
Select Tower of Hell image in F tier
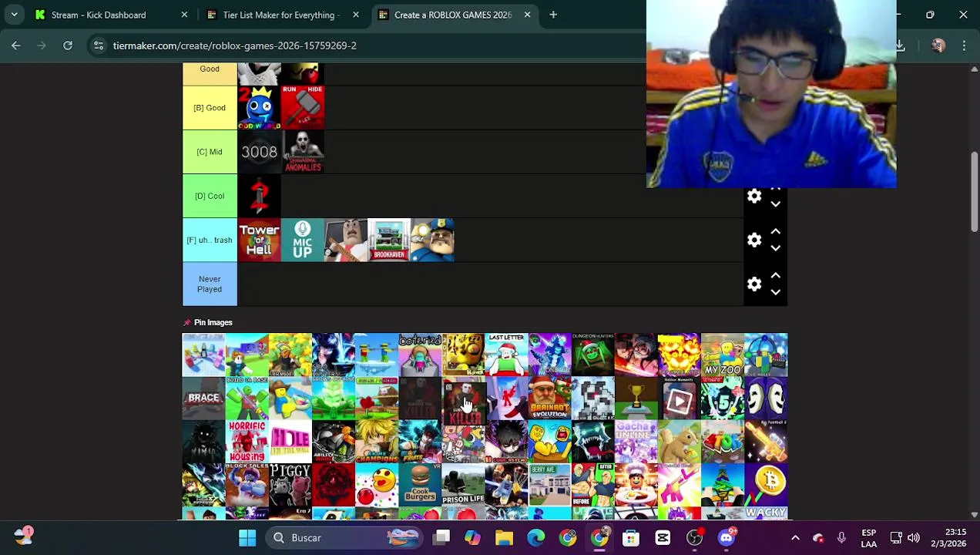(x=259, y=240)
